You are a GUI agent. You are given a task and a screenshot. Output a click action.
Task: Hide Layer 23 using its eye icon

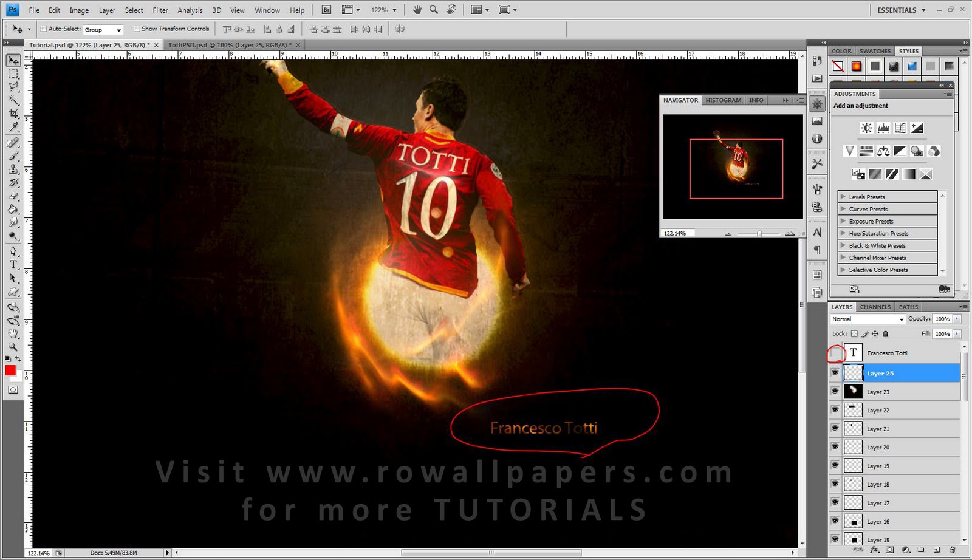835,391
